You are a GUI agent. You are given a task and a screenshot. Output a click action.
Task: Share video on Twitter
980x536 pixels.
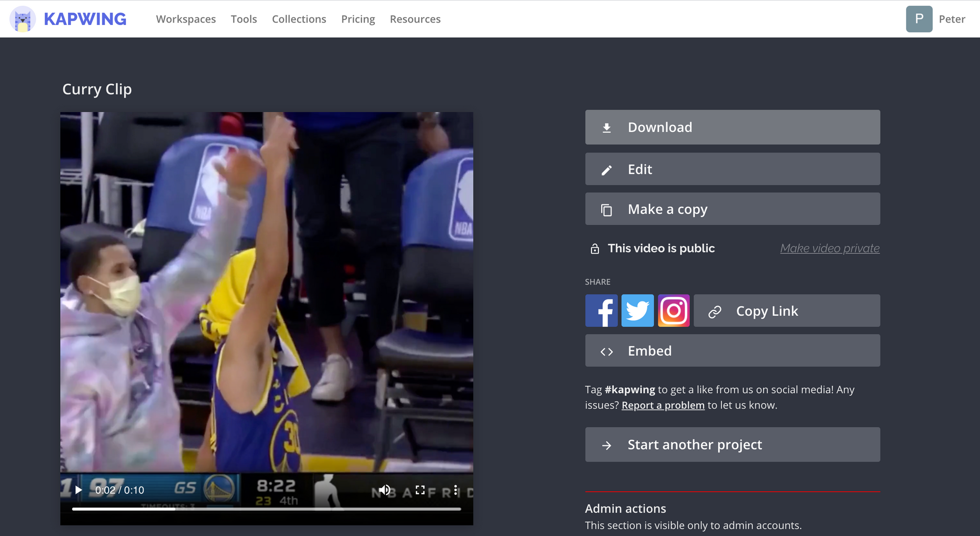pos(637,310)
